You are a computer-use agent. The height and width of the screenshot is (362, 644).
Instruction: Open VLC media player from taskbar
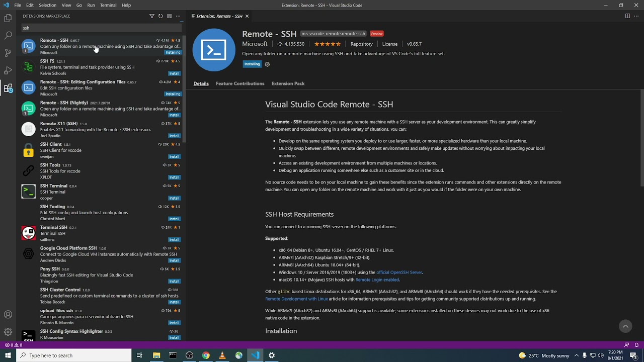point(222,355)
